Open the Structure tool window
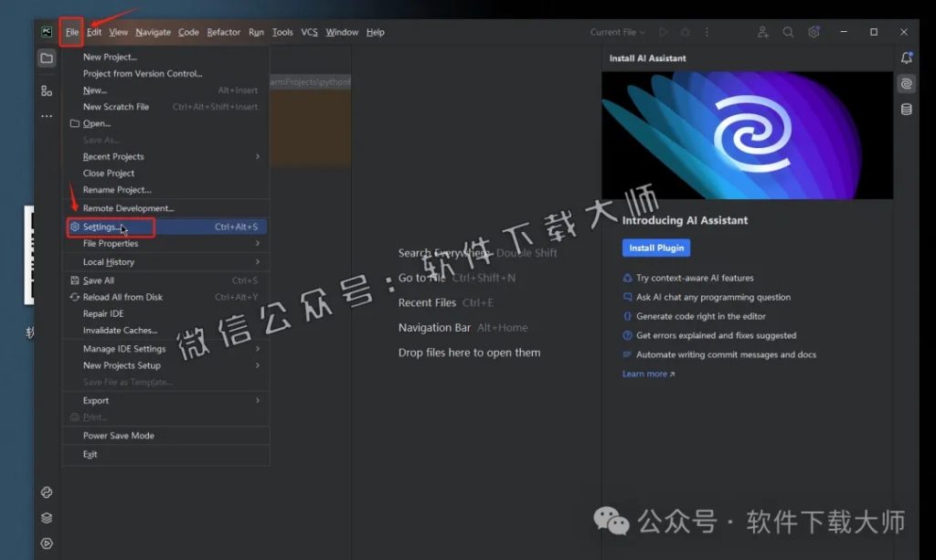The width and height of the screenshot is (936, 560). pos(47,90)
